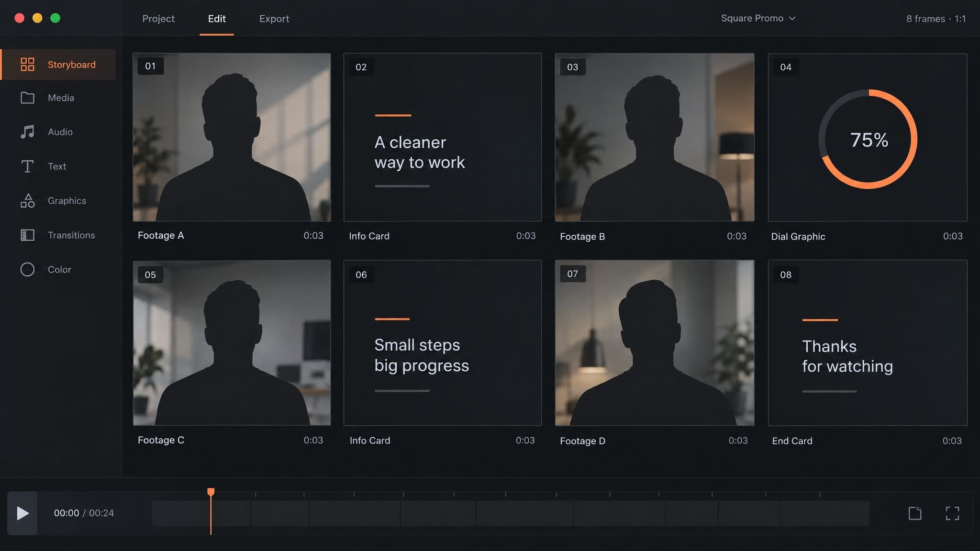Click the 'Footage C' label
The width and height of the screenshot is (980, 551).
(x=161, y=440)
